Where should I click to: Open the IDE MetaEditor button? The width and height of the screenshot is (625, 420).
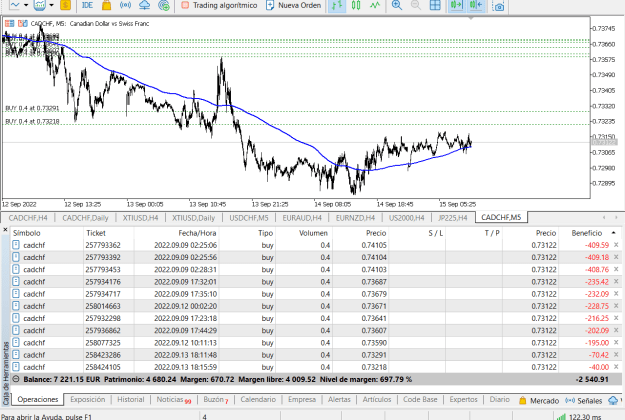[87, 5]
